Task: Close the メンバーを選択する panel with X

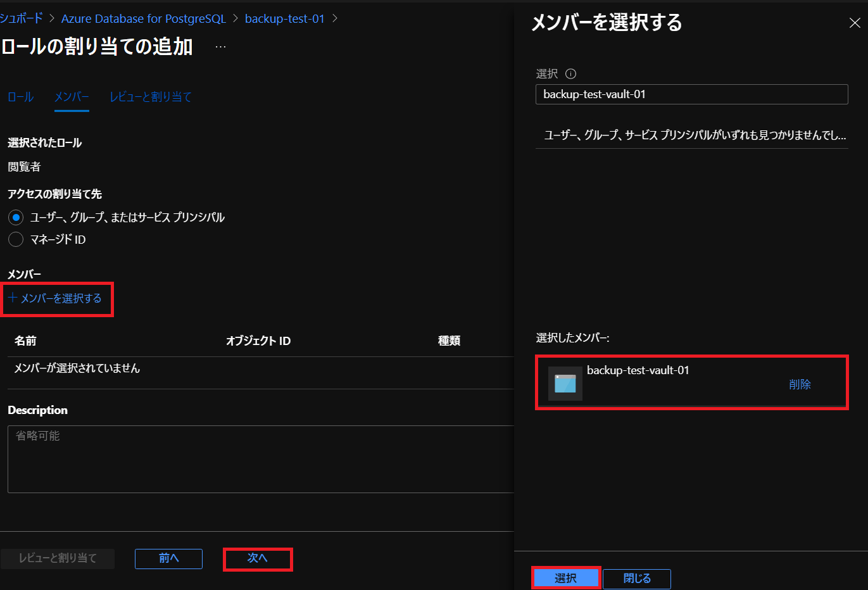Action: point(854,23)
